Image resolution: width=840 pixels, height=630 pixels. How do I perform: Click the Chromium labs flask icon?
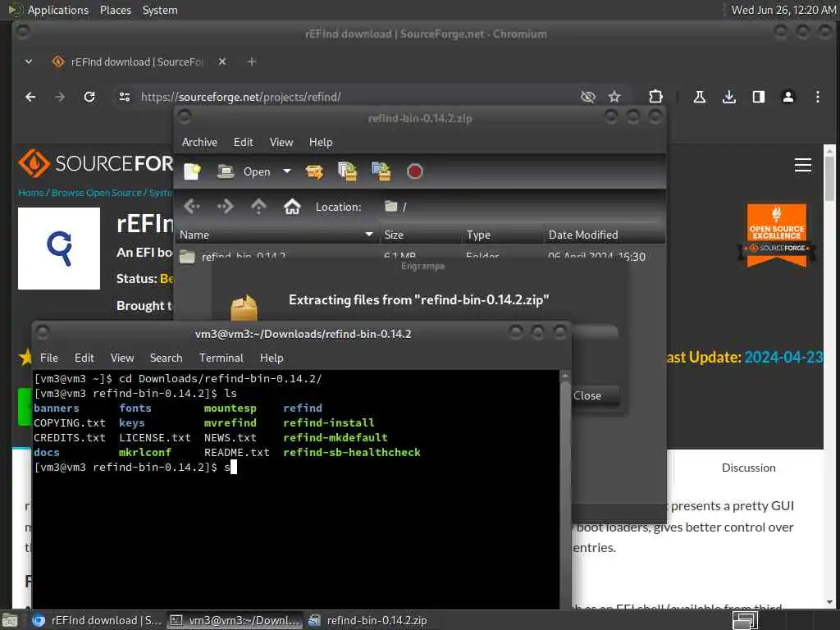point(699,97)
